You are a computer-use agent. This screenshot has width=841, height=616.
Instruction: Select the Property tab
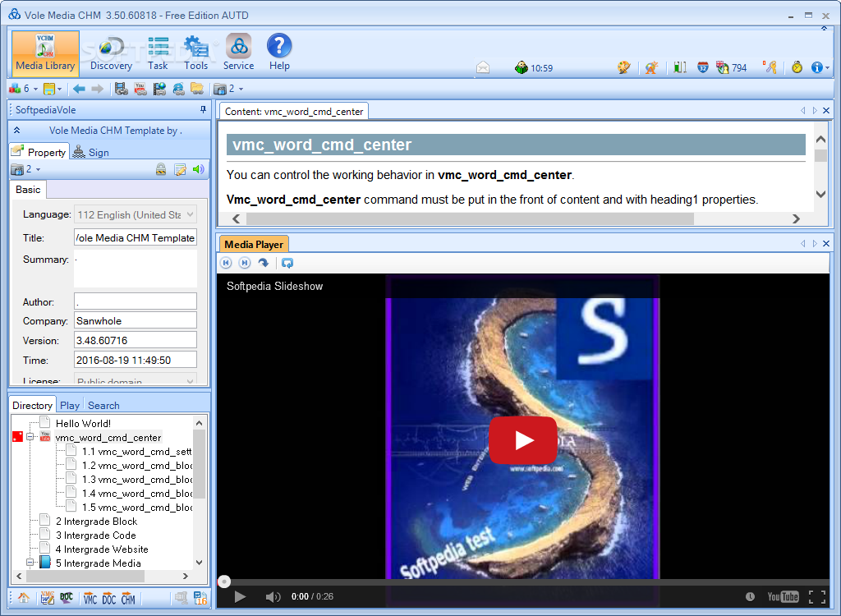click(39, 152)
